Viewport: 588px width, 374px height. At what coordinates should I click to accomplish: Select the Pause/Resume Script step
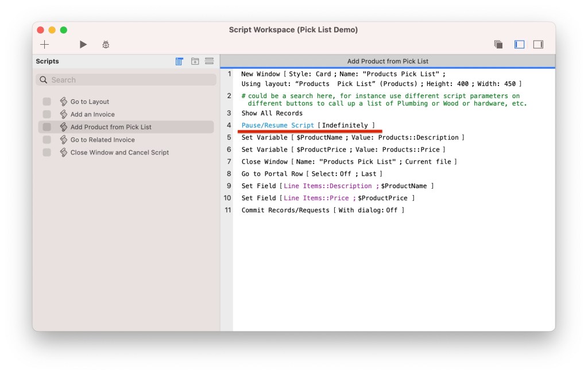coord(278,125)
